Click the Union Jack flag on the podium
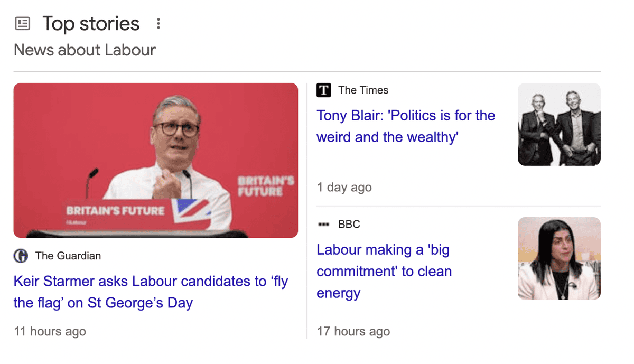The image size is (634, 364). [x=192, y=210]
